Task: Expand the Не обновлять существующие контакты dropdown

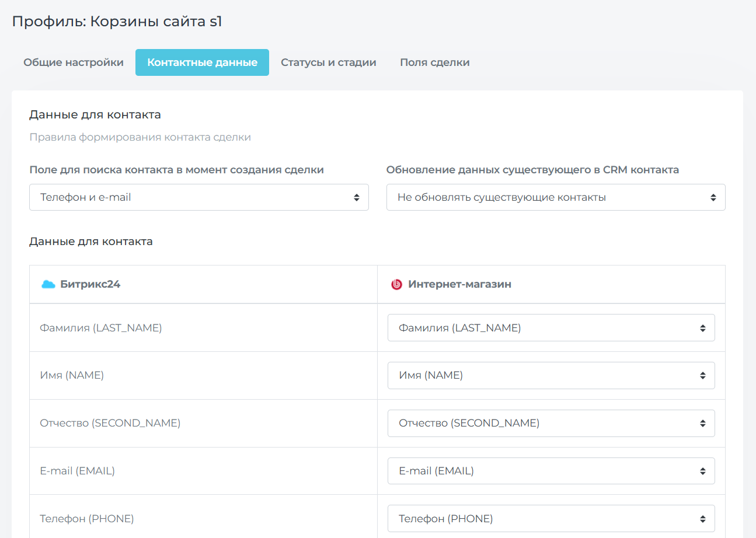Action: click(x=555, y=197)
